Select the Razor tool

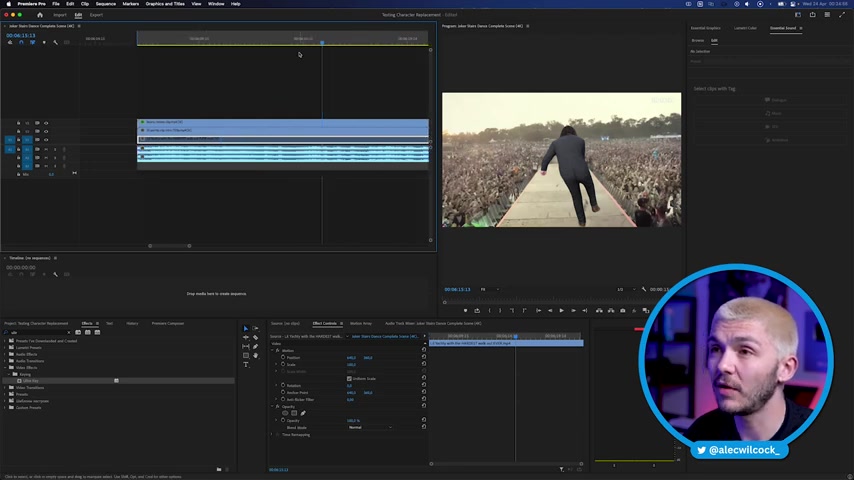click(x=255, y=337)
